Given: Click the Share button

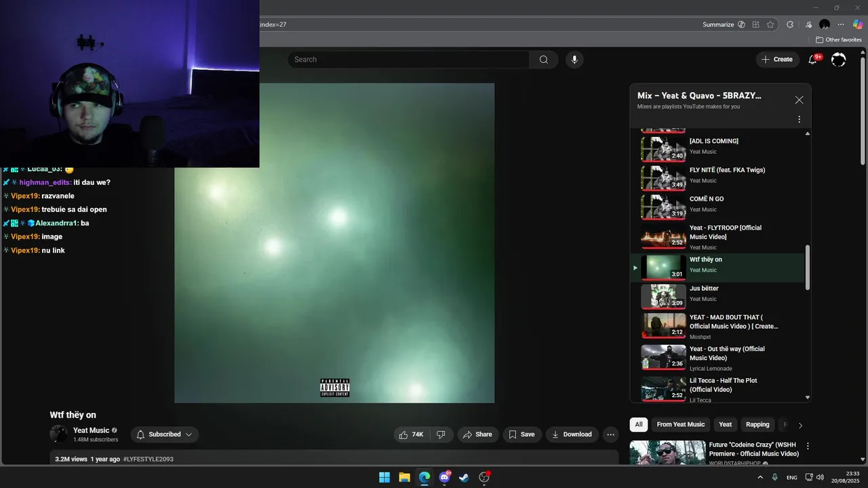Looking at the screenshot, I should point(478,434).
